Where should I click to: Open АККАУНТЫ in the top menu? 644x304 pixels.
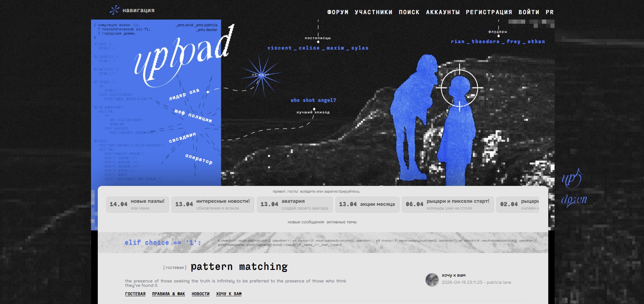(443, 12)
